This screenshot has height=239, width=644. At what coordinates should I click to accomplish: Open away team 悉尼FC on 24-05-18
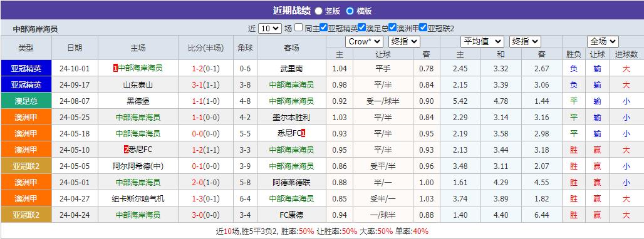tap(289, 133)
